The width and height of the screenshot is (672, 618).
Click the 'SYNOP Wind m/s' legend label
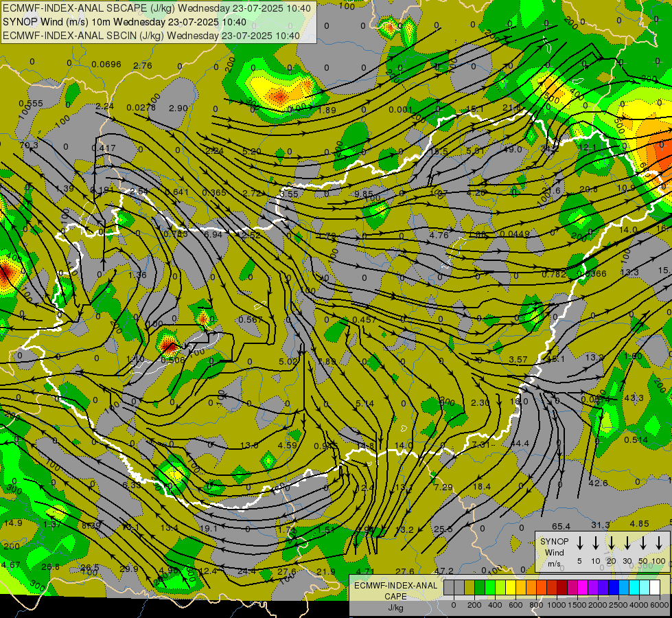coord(554,553)
